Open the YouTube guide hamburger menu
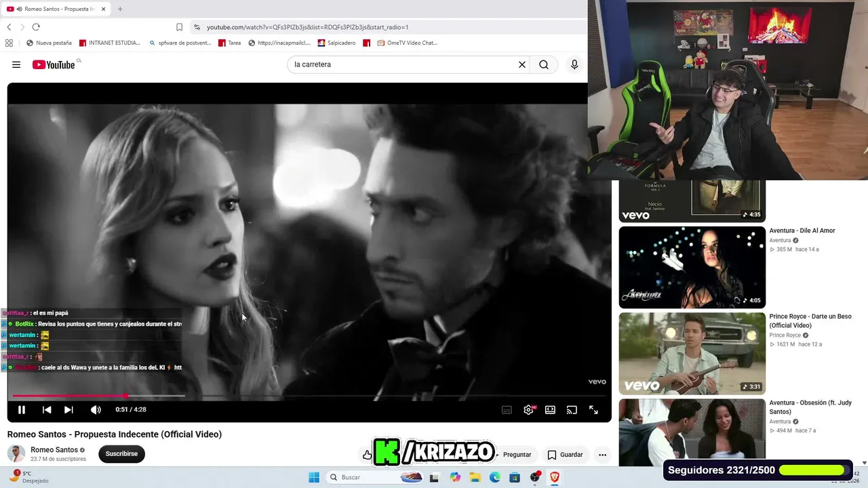This screenshot has height=488, width=868. (16, 64)
